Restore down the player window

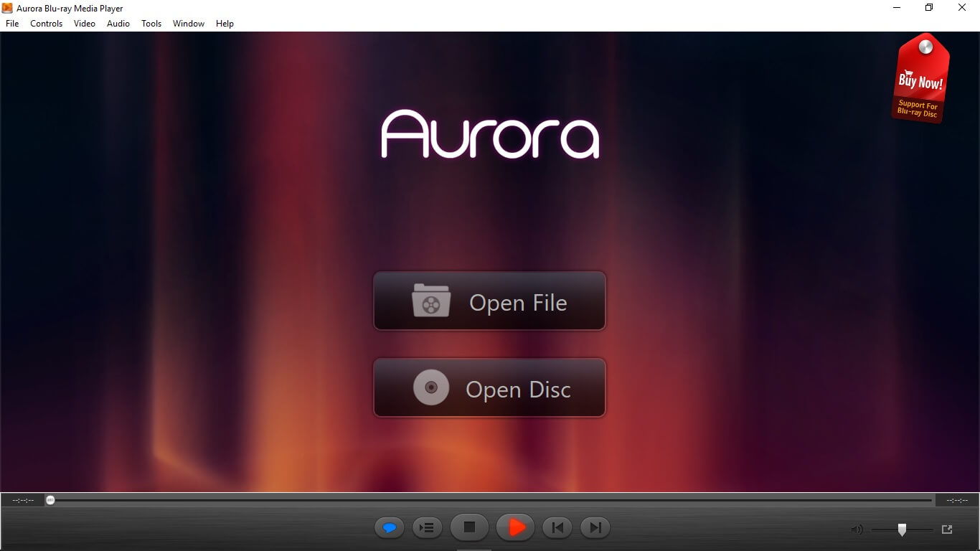929,8
